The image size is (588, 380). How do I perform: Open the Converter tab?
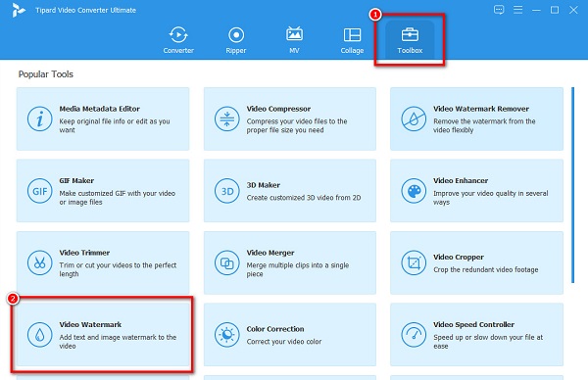178,40
